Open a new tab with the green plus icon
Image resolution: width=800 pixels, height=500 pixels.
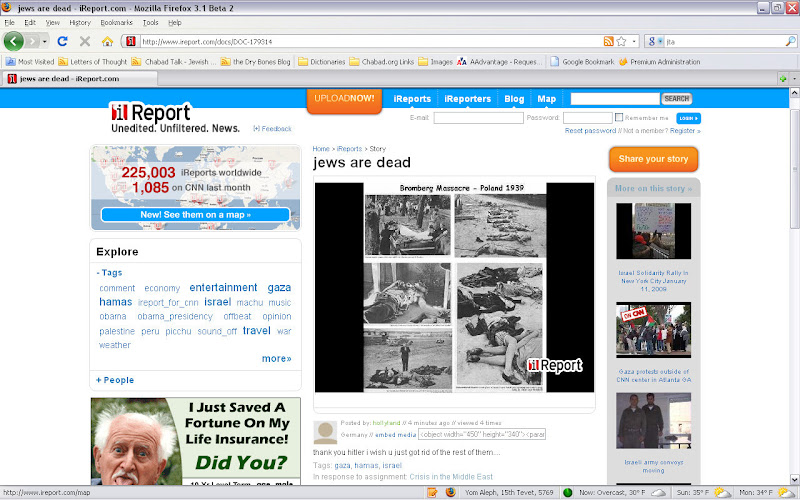coord(783,79)
